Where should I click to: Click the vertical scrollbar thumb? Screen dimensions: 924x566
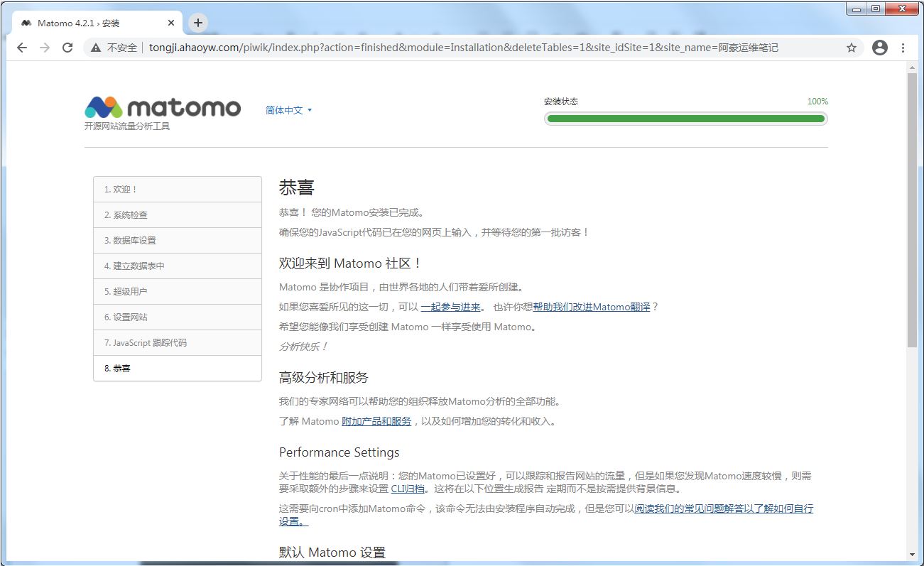click(912, 209)
